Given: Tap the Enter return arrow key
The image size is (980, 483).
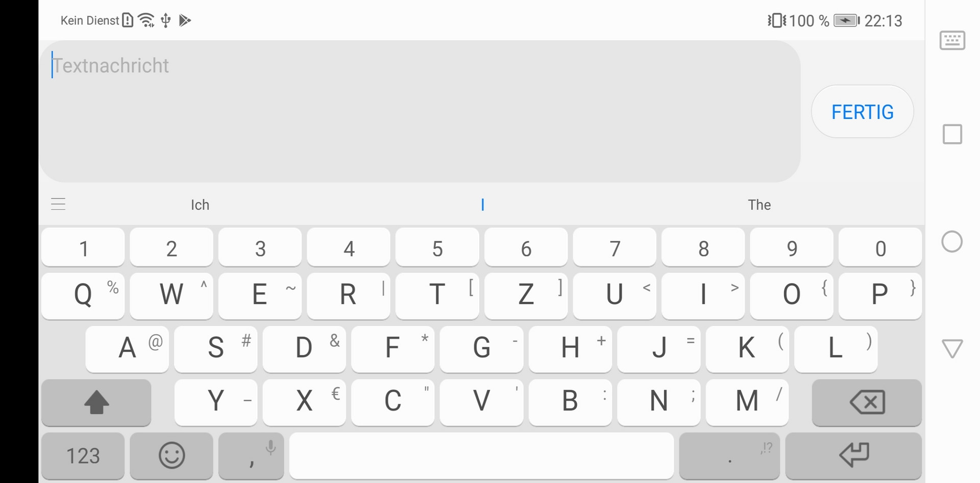Looking at the screenshot, I should pos(854,455).
